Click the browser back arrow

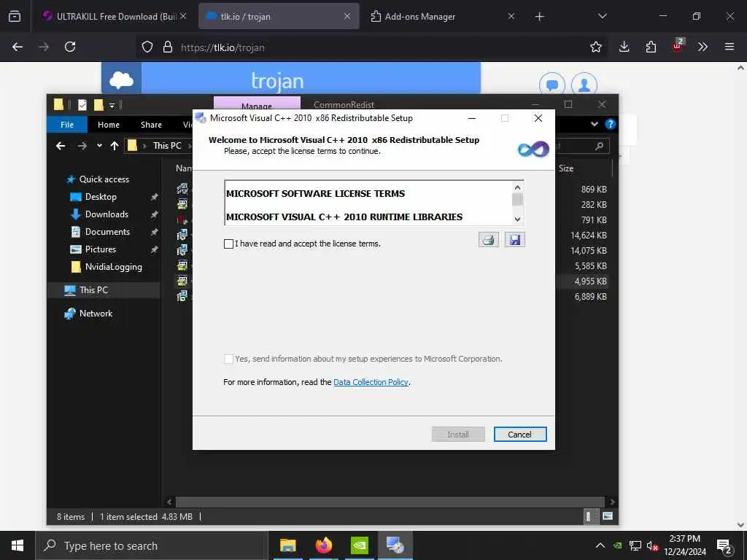[18, 47]
